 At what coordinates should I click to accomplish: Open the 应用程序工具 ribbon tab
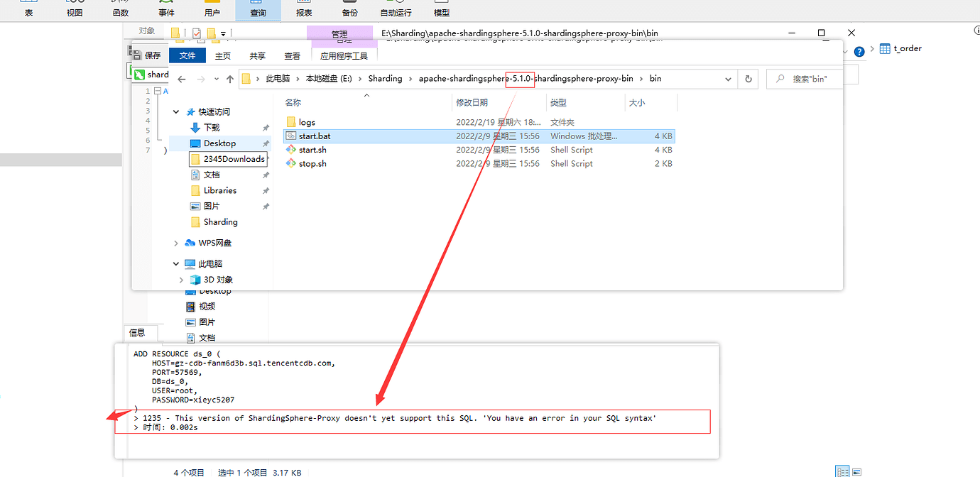pos(344,55)
